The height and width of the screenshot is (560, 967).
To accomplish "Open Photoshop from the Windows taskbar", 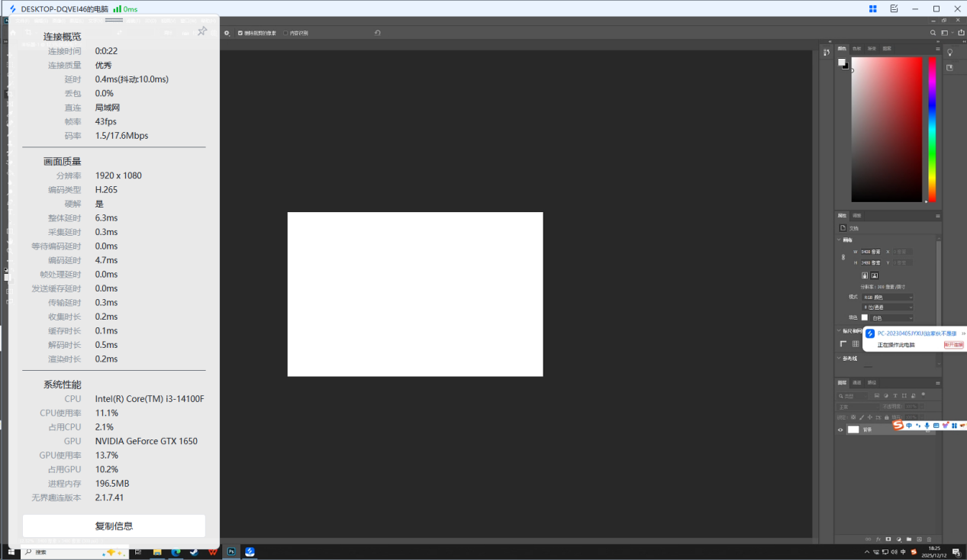I will (x=230, y=552).
